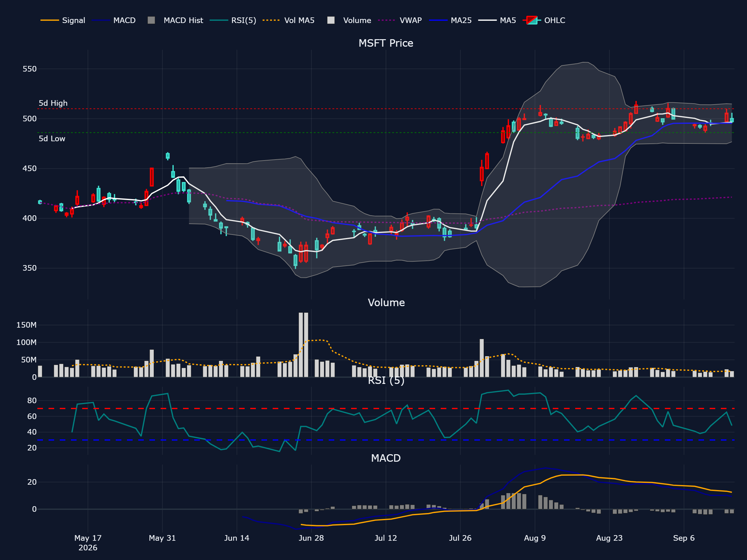
Task: Click the Jun 14 date label
Action: [237, 538]
